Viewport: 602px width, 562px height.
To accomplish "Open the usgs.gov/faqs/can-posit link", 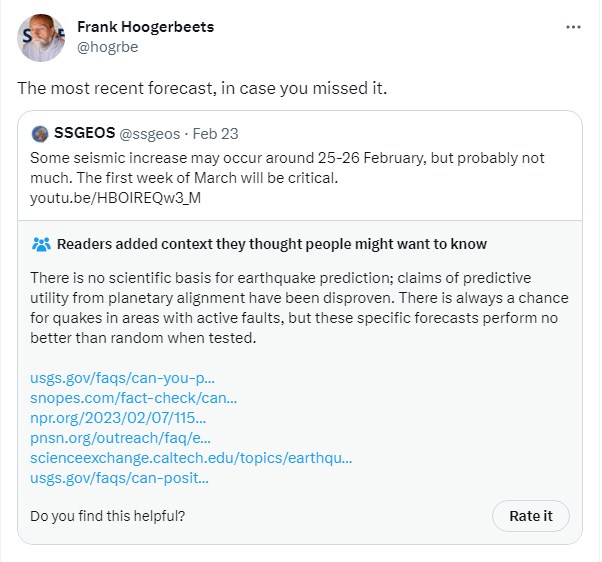I will 119,478.
